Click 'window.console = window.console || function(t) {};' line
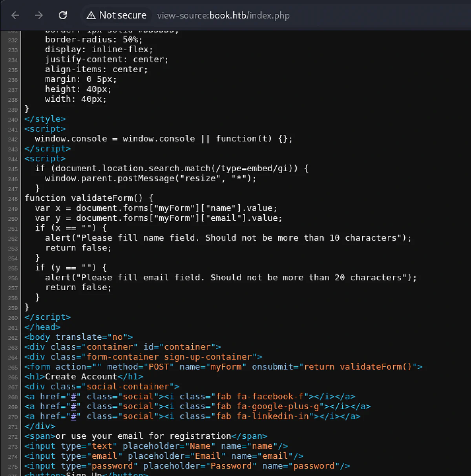 (x=164, y=139)
